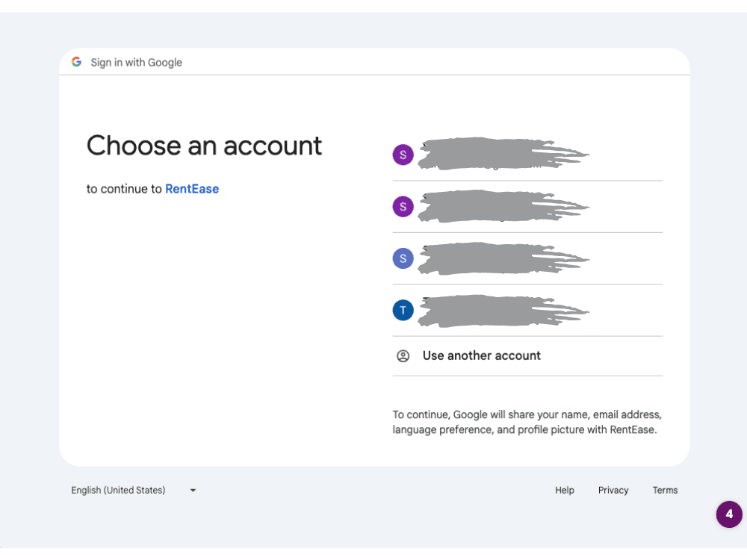
Task: Open the Help page
Action: click(x=565, y=490)
